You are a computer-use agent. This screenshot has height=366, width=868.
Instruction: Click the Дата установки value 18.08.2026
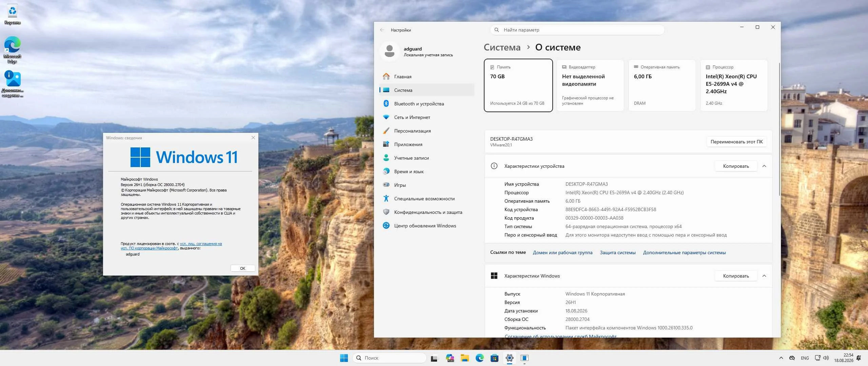tap(576, 311)
